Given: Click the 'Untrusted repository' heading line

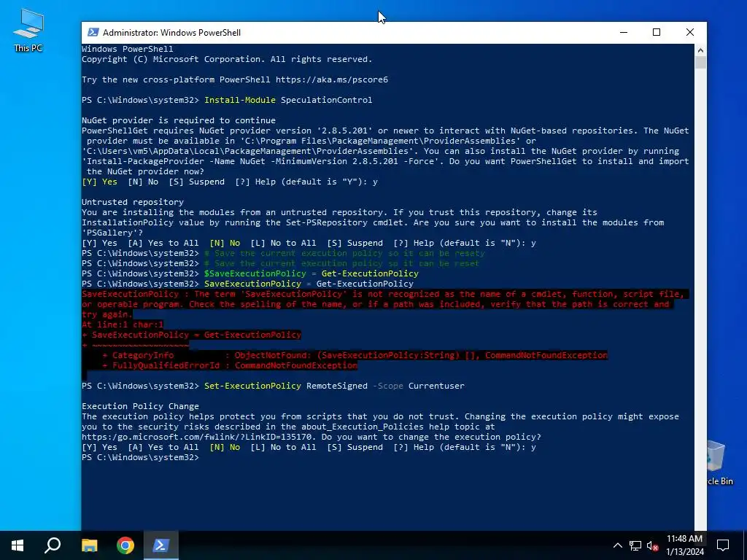Looking at the screenshot, I should coord(133,202).
